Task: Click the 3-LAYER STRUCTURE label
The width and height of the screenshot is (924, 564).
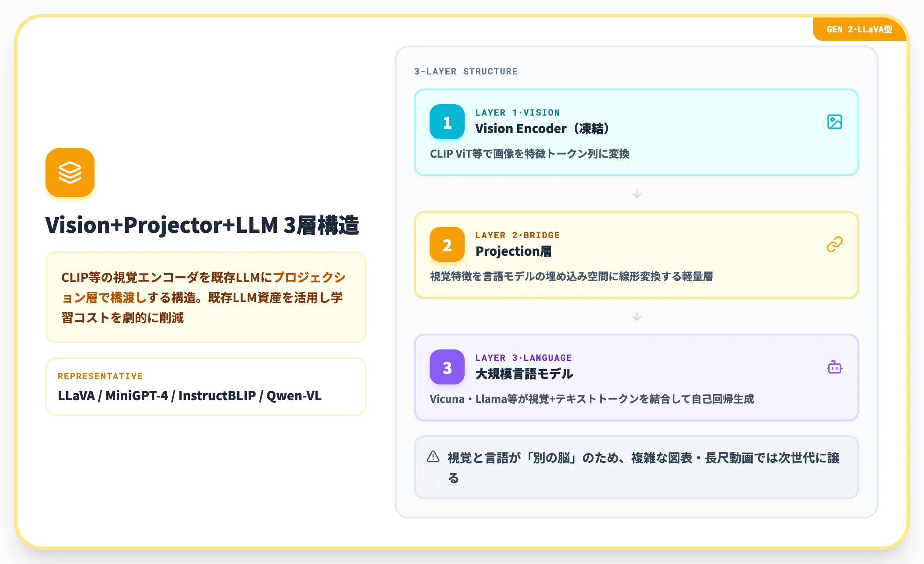Action: (x=466, y=71)
